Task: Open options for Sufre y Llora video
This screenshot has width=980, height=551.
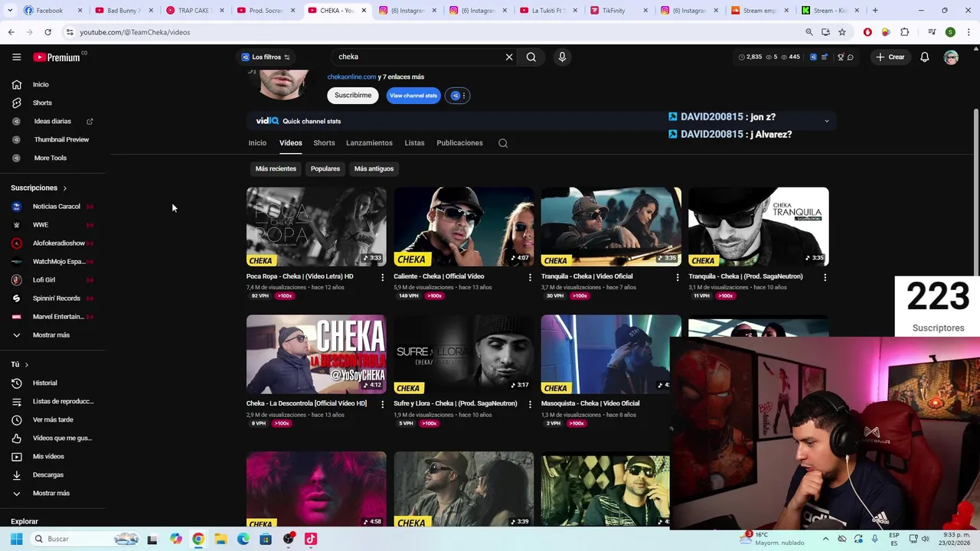Action: click(x=530, y=404)
